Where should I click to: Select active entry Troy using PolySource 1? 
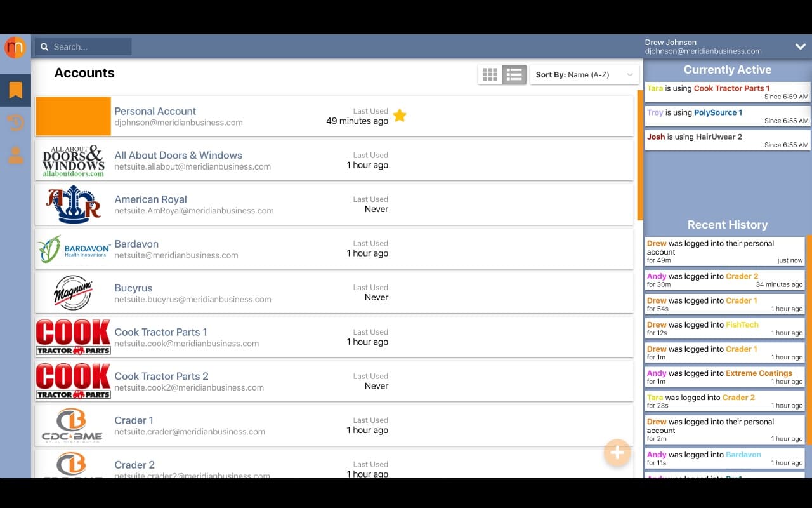click(728, 117)
